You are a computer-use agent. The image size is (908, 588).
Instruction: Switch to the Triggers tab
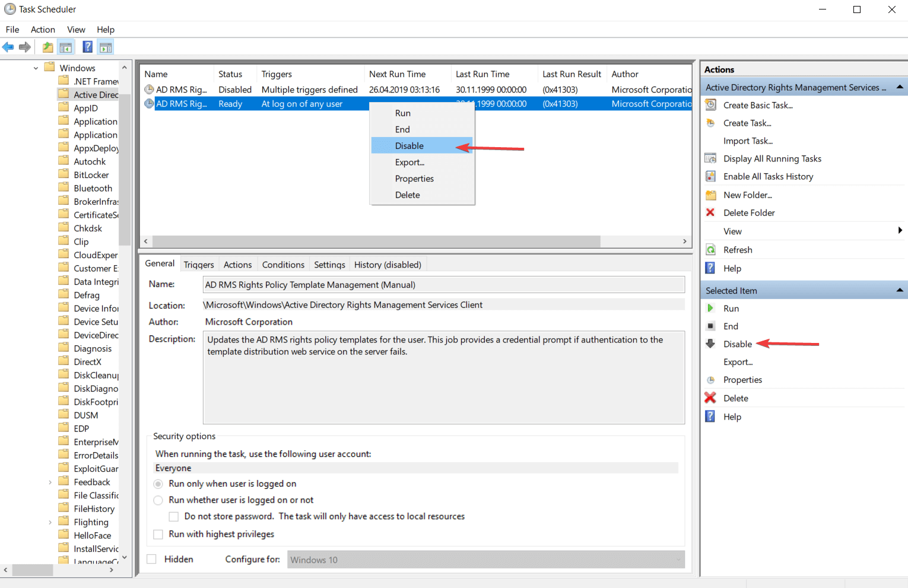[199, 264]
